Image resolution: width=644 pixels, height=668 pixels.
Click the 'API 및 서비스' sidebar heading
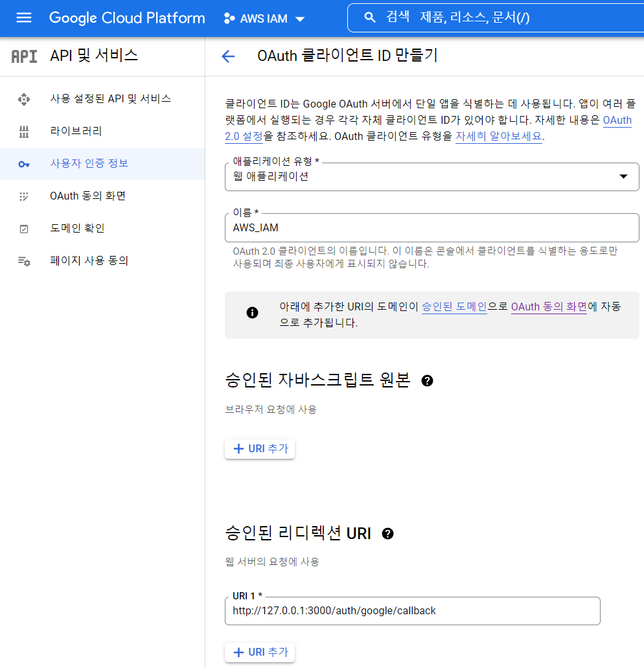(94, 55)
